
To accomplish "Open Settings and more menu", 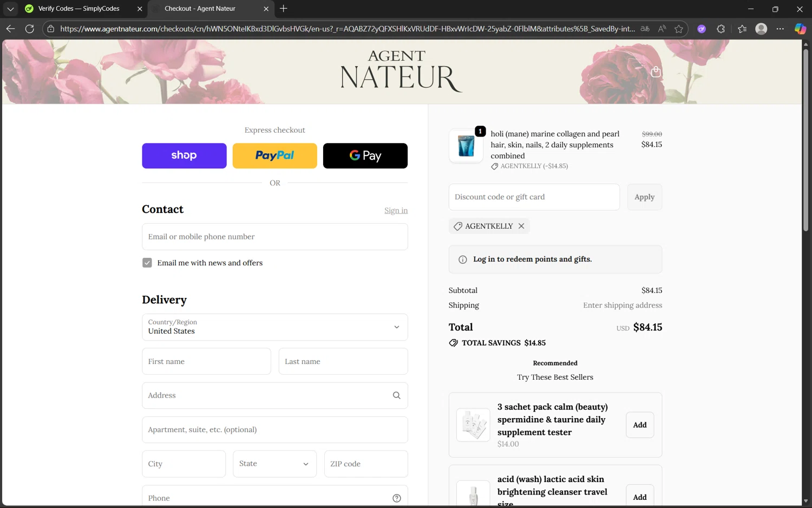I will (780, 29).
